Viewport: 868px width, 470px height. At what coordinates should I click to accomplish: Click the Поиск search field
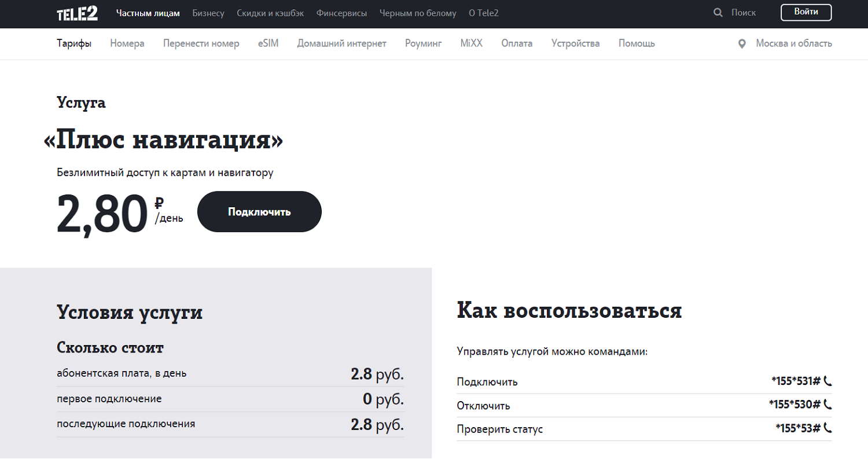click(x=744, y=13)
